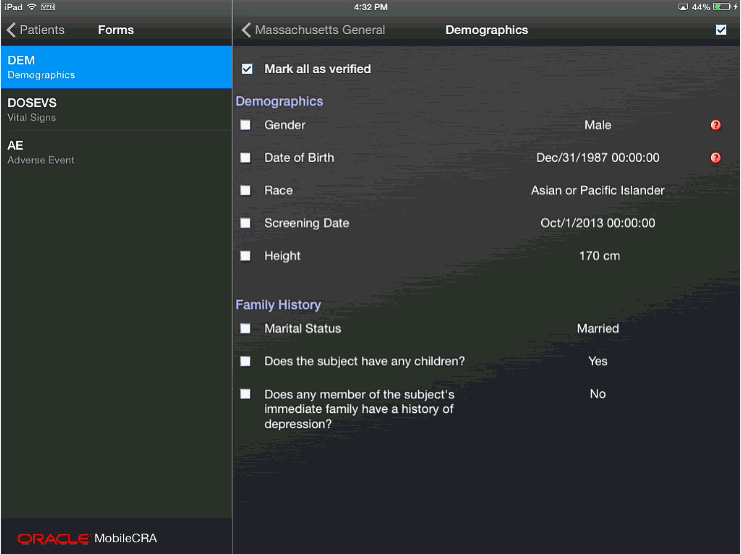Tap the AirPlay mirroring status icon

(x=683, y=7)
